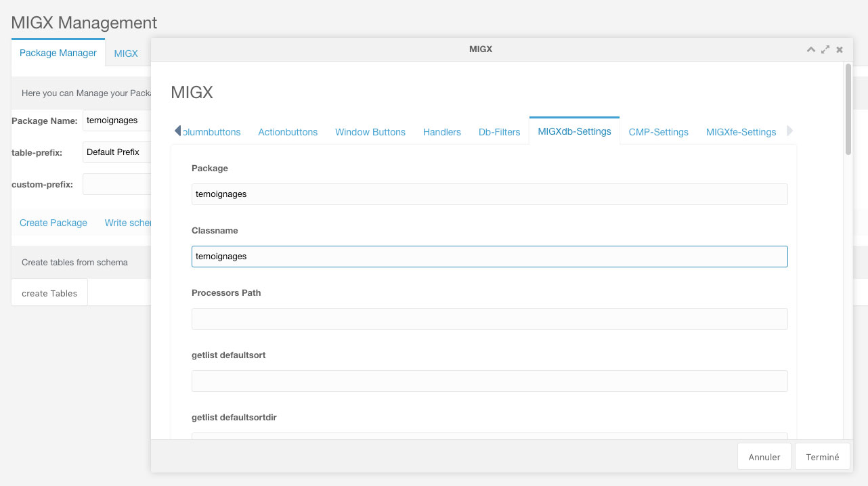
Task: Focus the getlist defaultsortdir field
Action: (x=490, y=437)
